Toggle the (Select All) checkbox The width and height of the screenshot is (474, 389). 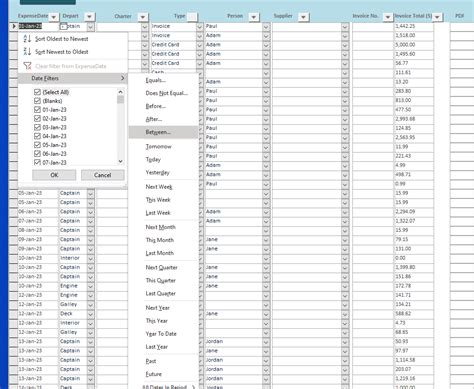coord(37,92)
